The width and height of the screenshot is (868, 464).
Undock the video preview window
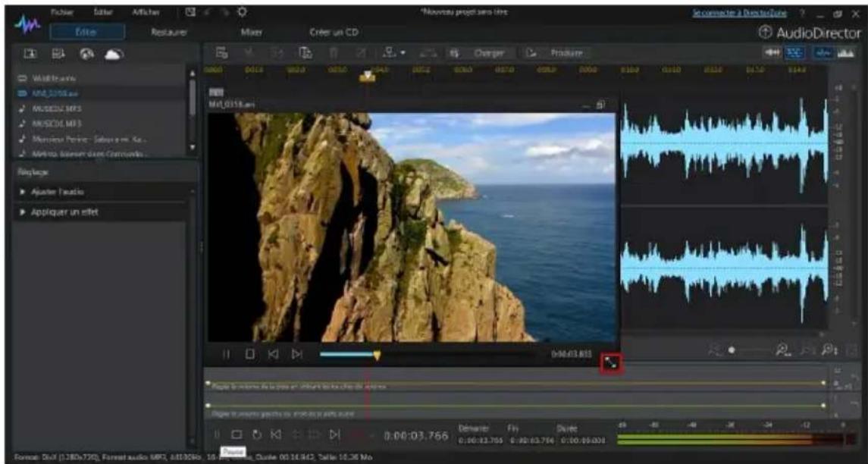601,104
